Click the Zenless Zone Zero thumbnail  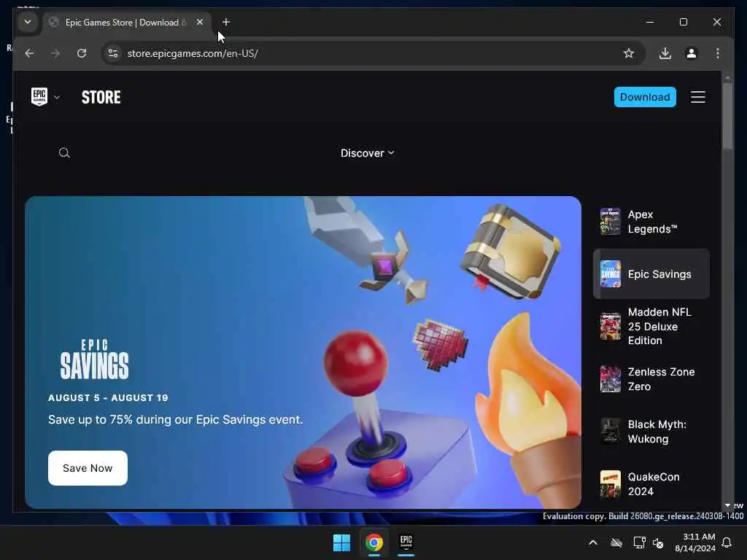[x=611, y=379]
